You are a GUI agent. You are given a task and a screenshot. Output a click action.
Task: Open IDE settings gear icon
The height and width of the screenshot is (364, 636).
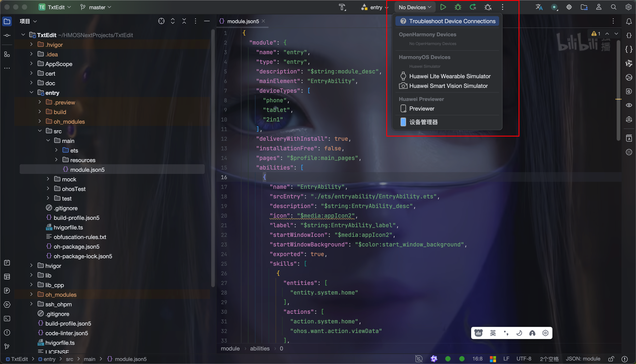628,7
